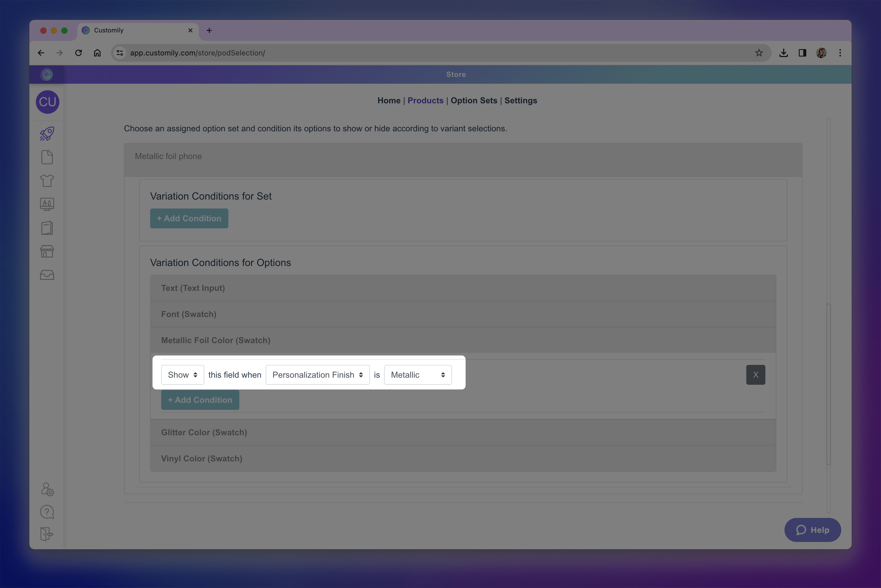Open the Personalization Finish variant dropdown

(x=317, y=375)
